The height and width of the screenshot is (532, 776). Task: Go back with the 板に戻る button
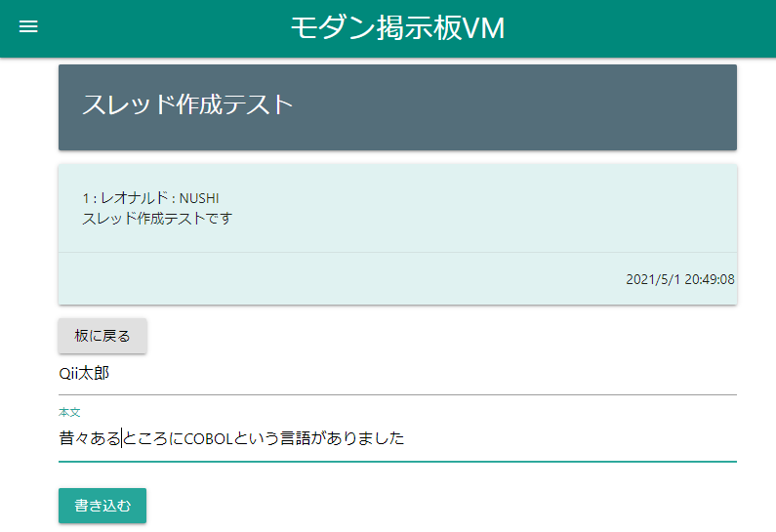click(x=102, y=336)
